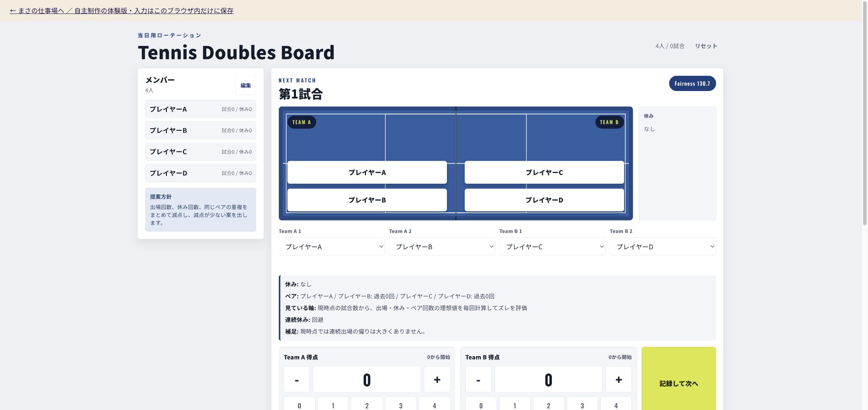Screen dimensions: 868x410
Task: Open the Team A 1 dropdown
Action: (332, 246)
